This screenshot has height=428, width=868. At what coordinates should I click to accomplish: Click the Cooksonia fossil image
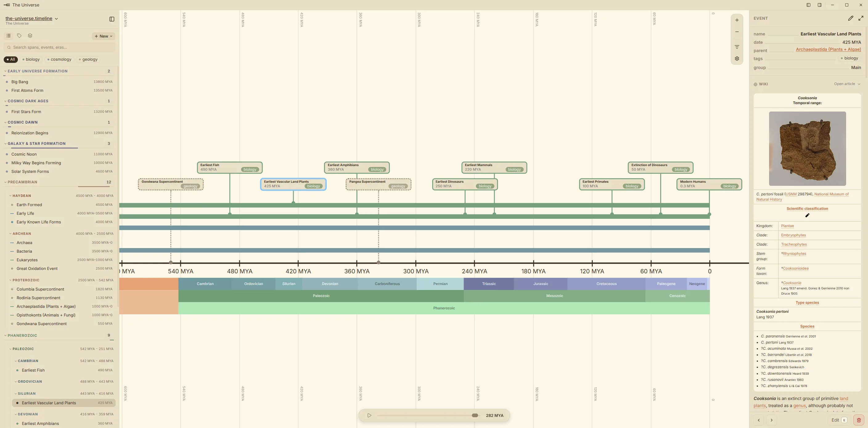coord(807,149)
